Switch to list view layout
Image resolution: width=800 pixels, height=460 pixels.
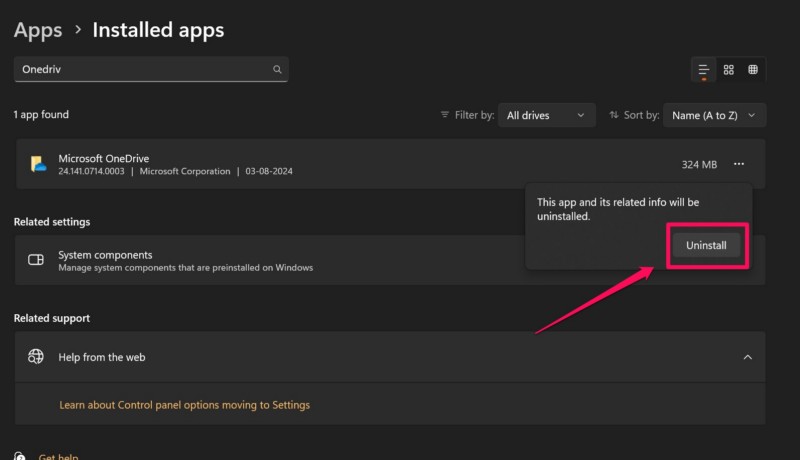(x=704, y=69)
